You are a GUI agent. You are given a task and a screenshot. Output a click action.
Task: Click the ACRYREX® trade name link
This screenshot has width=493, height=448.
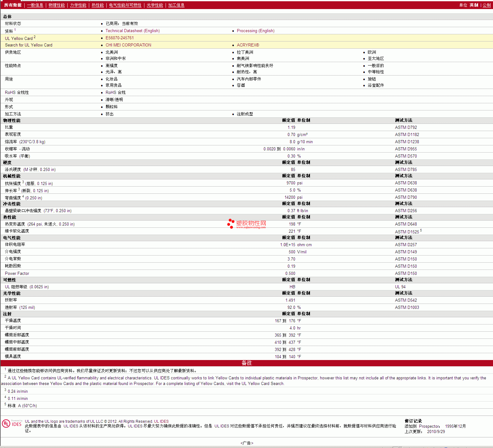[248, 45]
